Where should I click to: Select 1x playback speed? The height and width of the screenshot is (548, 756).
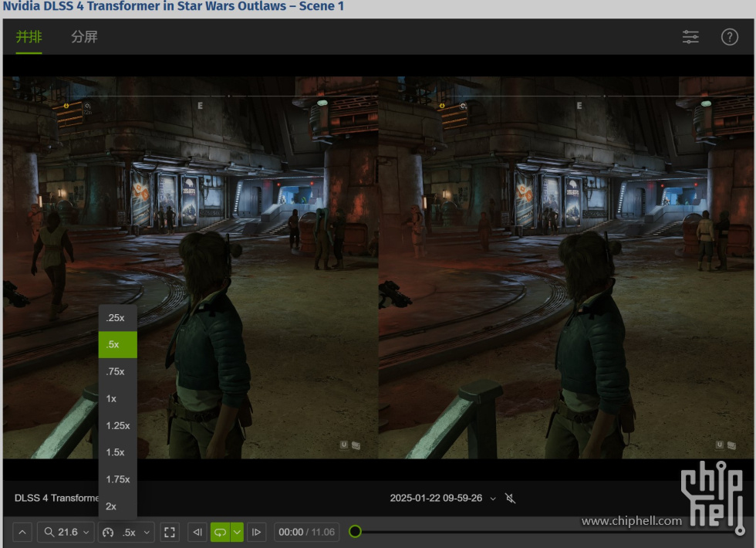click(117, 398)
